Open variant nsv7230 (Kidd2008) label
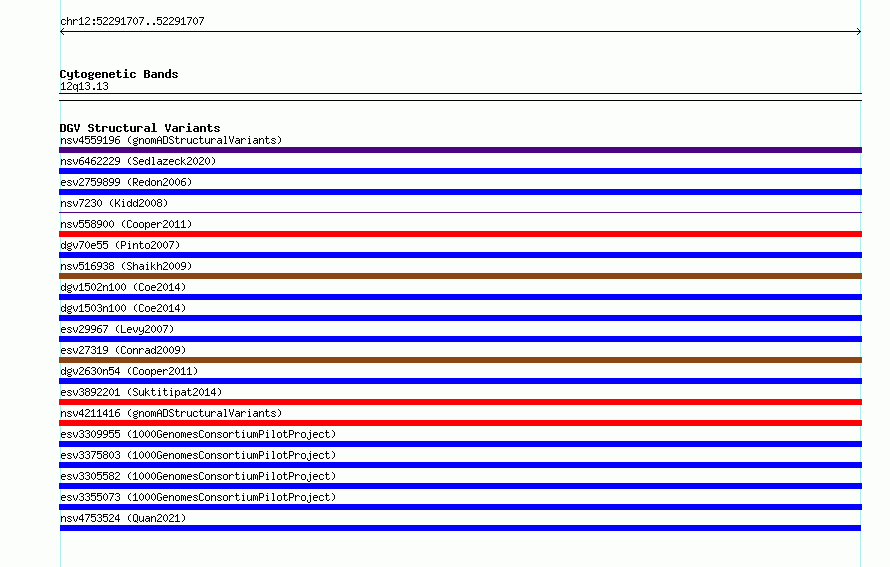Viewport: 890px width, 567px height. [x=114, y=203]
